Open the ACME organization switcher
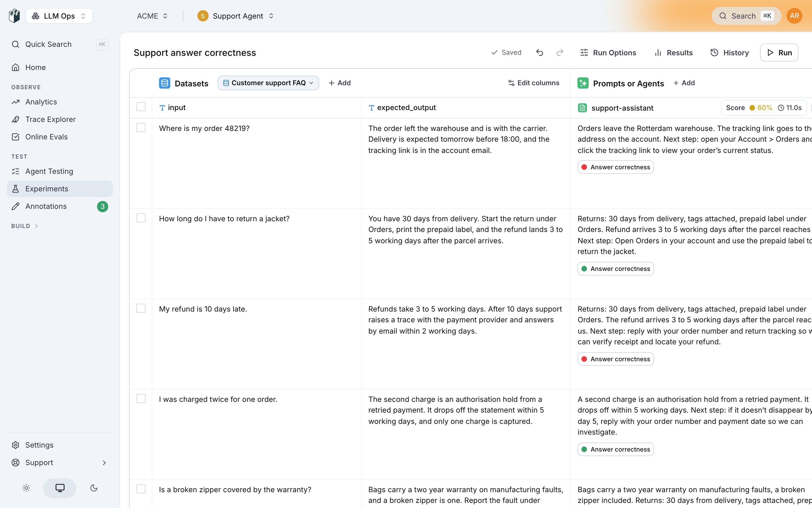 point(152,16)
